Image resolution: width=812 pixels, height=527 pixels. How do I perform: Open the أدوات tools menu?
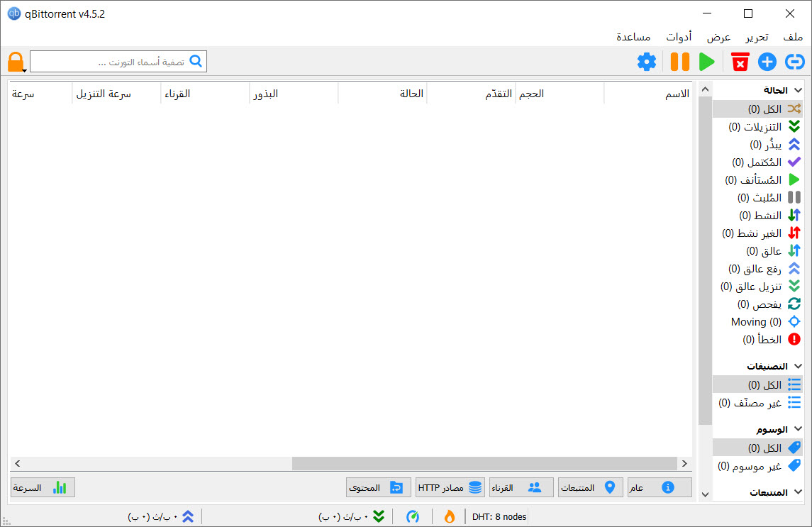point(679,37)
